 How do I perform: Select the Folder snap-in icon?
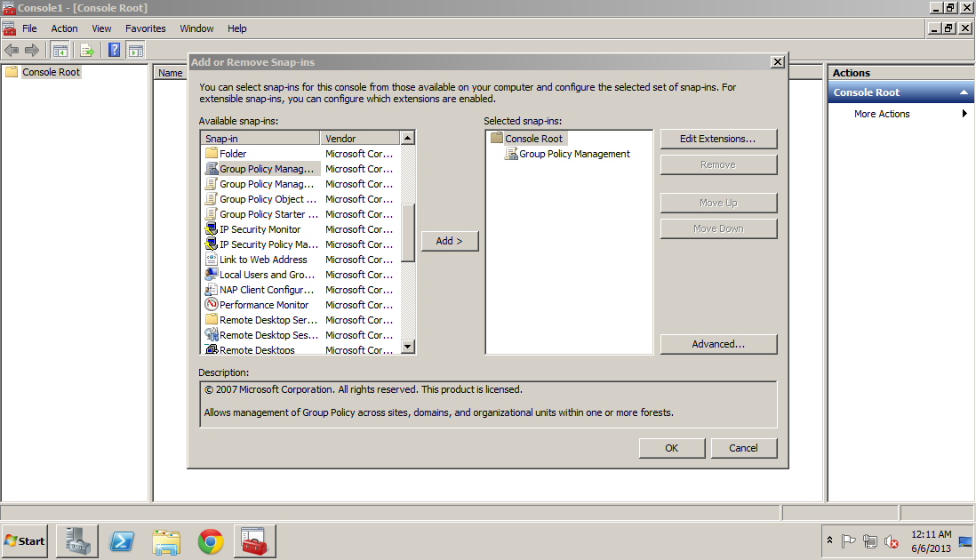point(212,154)
